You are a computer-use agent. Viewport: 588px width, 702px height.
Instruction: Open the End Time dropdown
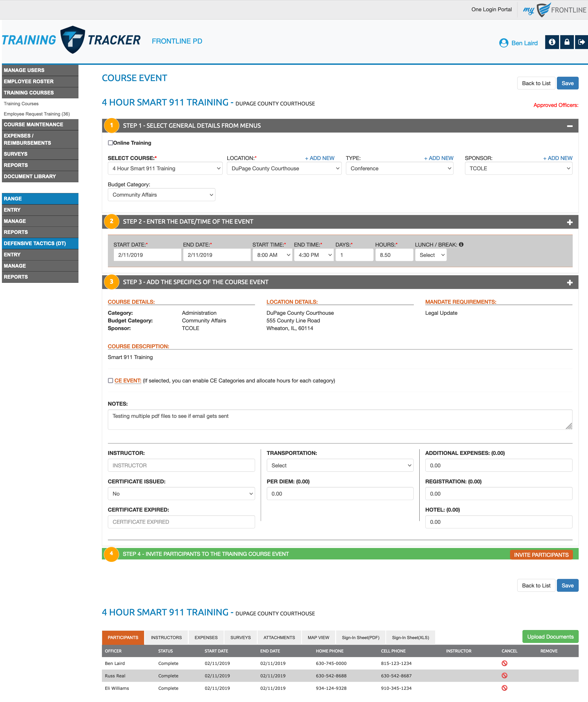(x=314, y=255)
